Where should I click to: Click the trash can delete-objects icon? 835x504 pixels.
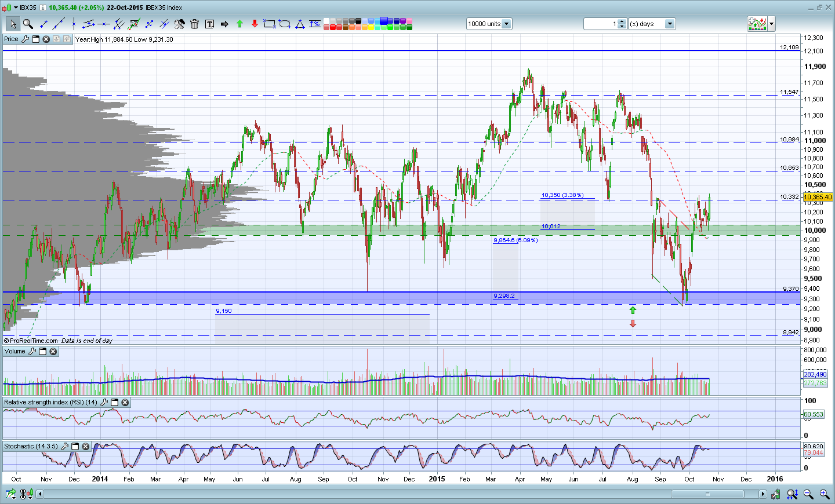[x=194, y=24]
